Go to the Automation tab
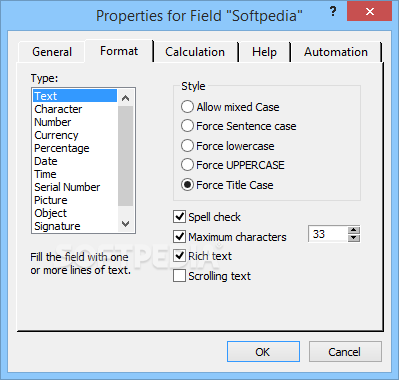Viewport: 399px width, 380px height. (336, 52)
